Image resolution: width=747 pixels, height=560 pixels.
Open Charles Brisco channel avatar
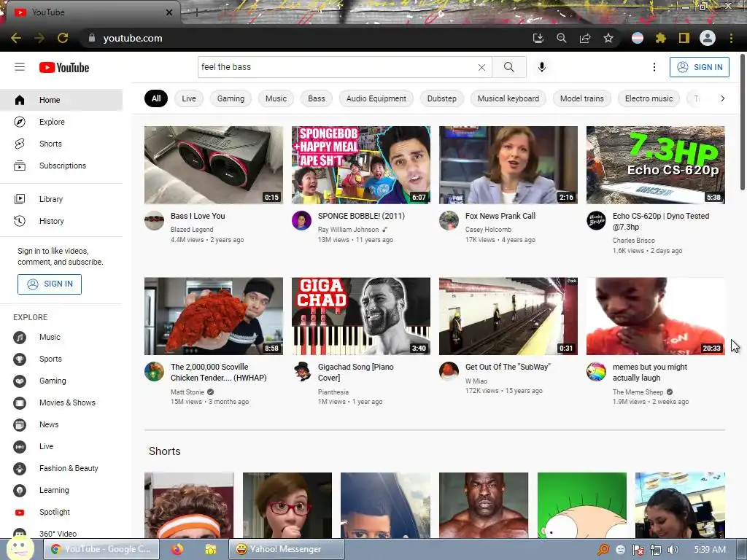click(596, 220)
